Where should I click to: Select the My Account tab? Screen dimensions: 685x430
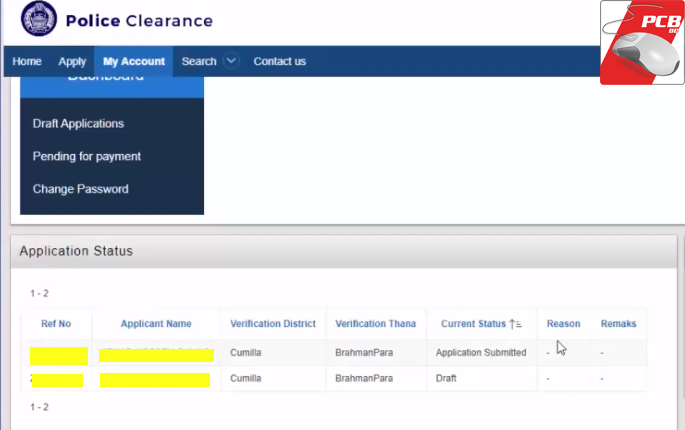(x=134, y=61)
